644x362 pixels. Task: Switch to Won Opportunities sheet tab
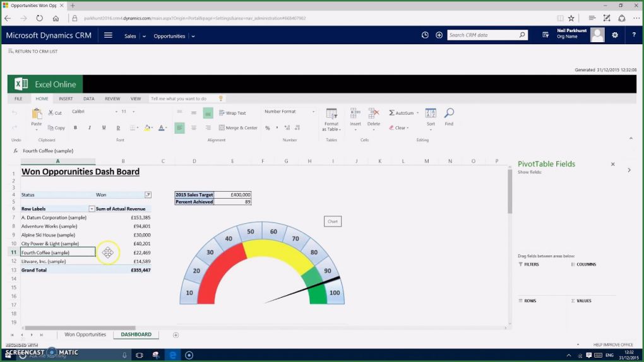[85, 334]
